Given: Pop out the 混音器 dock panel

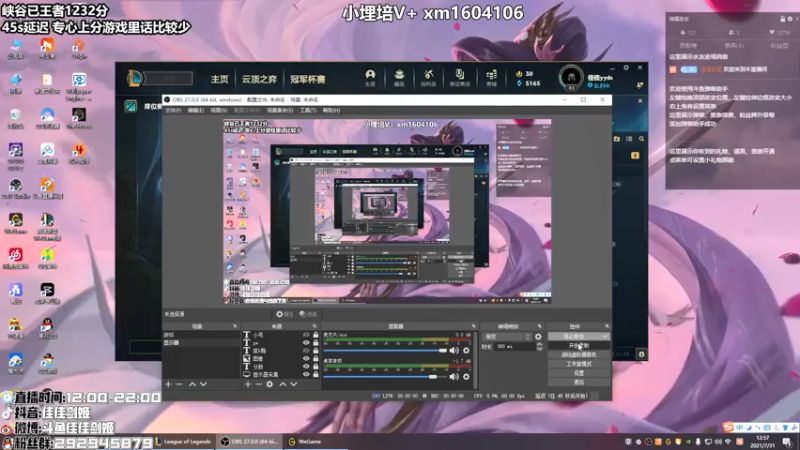Looking at the screenshot, I should 473,326.
